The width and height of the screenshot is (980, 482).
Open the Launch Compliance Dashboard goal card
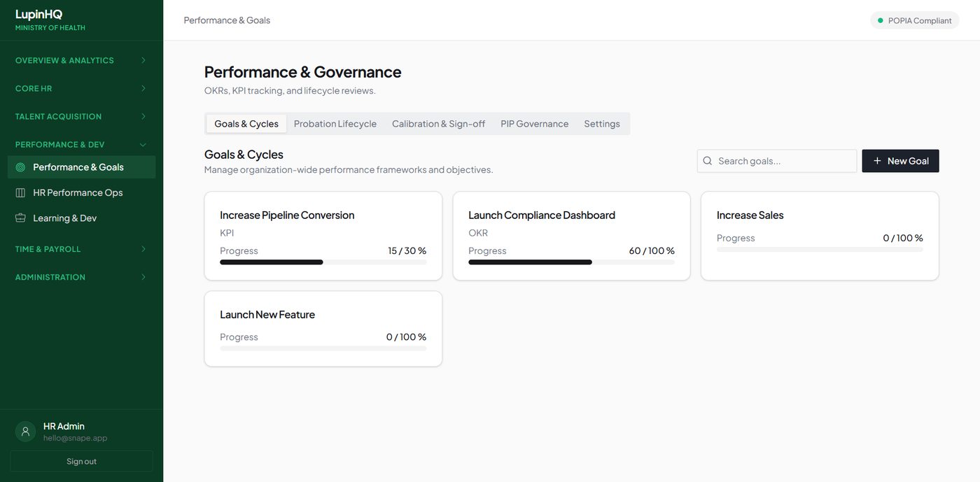coord(571,236)
